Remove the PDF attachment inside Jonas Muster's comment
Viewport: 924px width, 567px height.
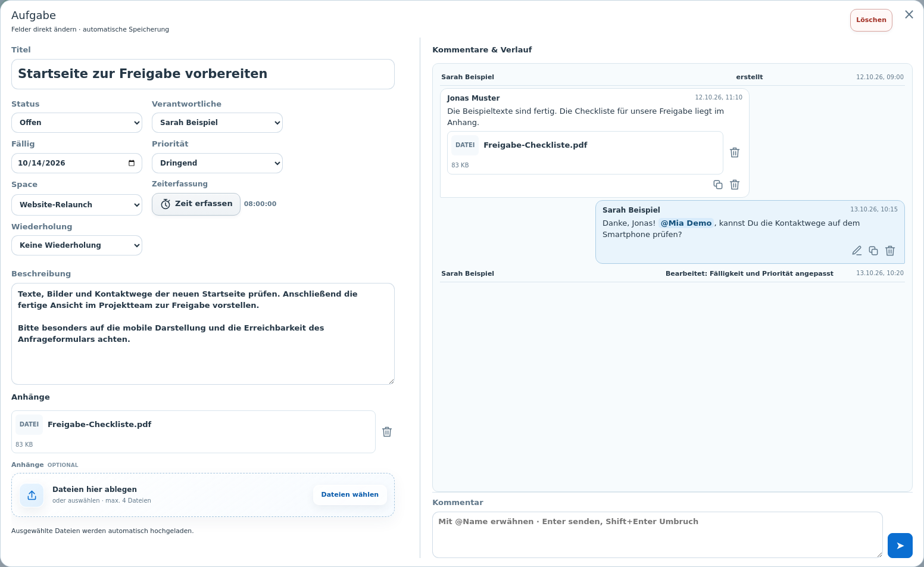coord(735,152)
